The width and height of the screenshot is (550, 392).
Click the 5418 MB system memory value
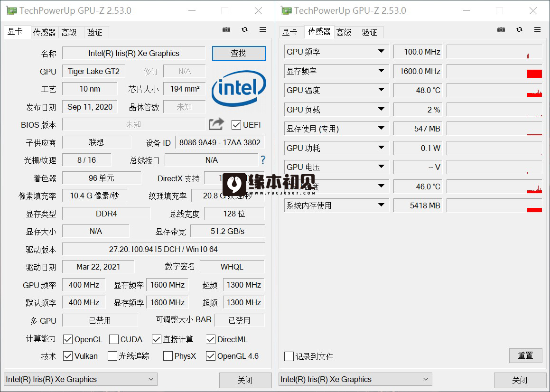click(418, 205)
